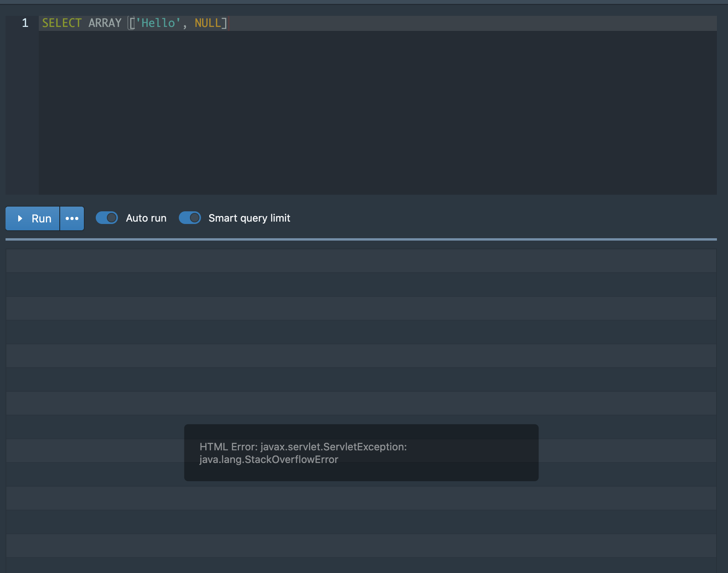Click the Smart query limit toggle knob
This screenshot has height=573, width=728.
(x=194, y=218)
